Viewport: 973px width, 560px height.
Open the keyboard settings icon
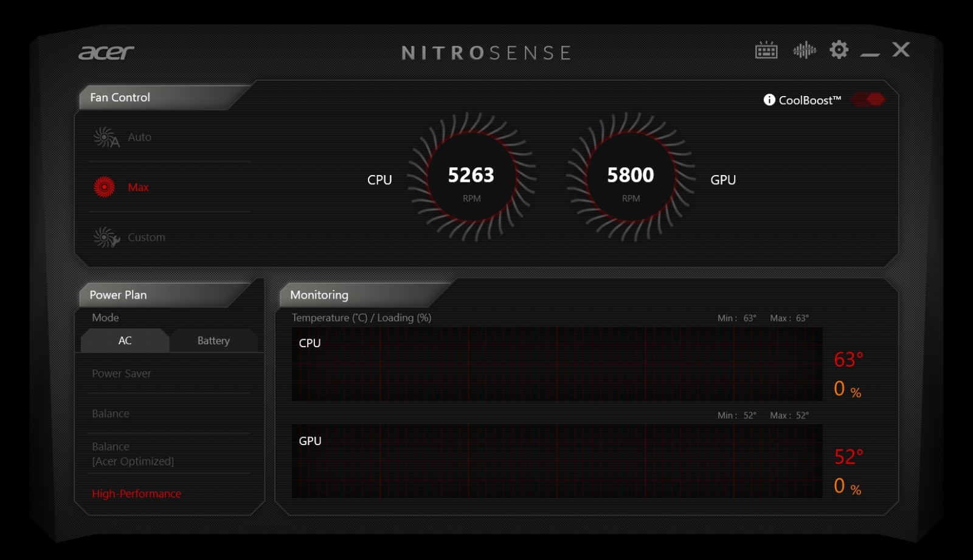[766, 50]
